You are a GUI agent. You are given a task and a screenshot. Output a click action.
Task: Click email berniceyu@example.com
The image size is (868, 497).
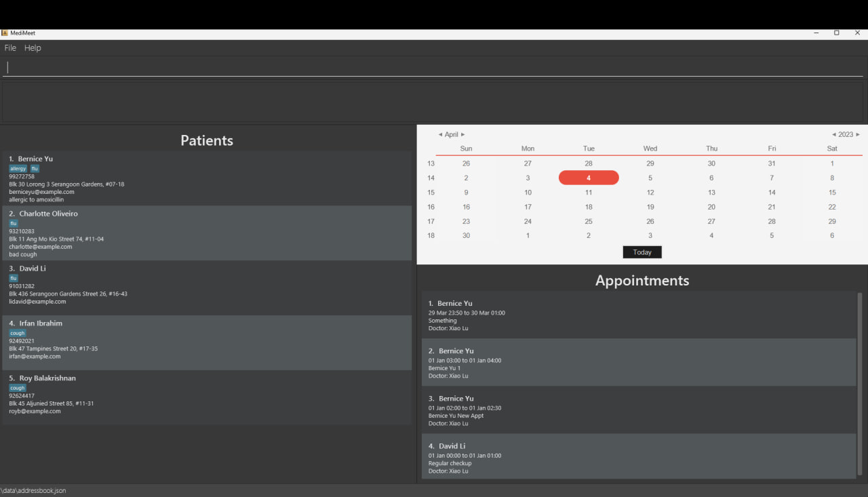[x=41, y=192]
